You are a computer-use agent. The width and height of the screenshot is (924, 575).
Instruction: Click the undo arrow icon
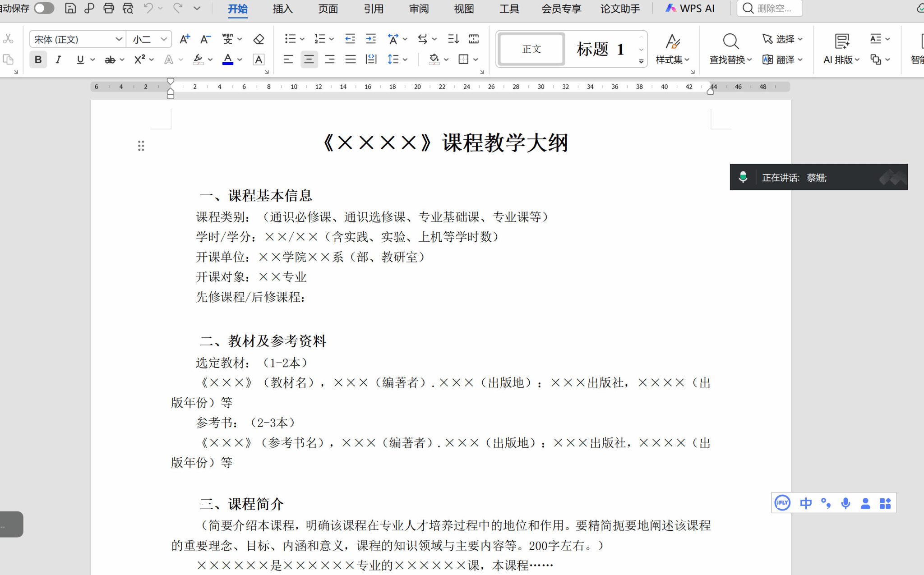[x=148, y=8]
